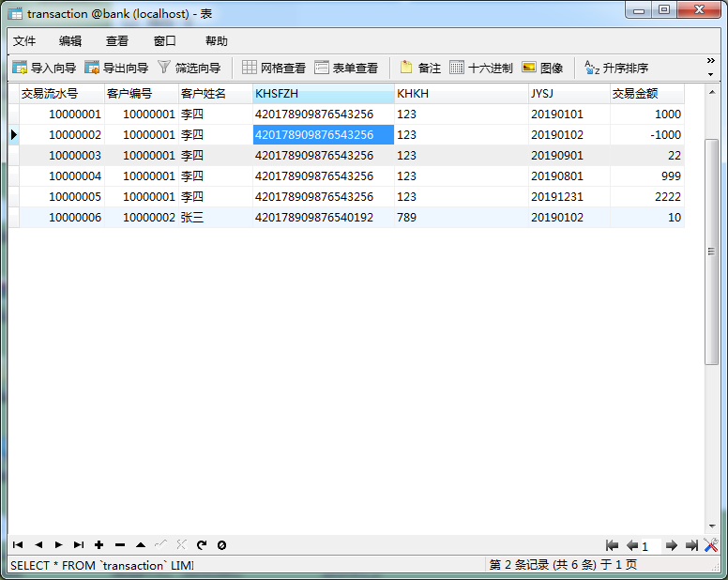Open the Image (图像) viewer

pos(542,68)
